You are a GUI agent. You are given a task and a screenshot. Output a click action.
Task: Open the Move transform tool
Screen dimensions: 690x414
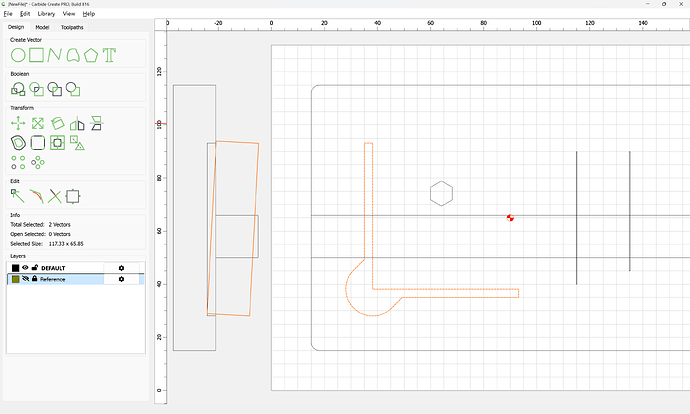[18, 124]
